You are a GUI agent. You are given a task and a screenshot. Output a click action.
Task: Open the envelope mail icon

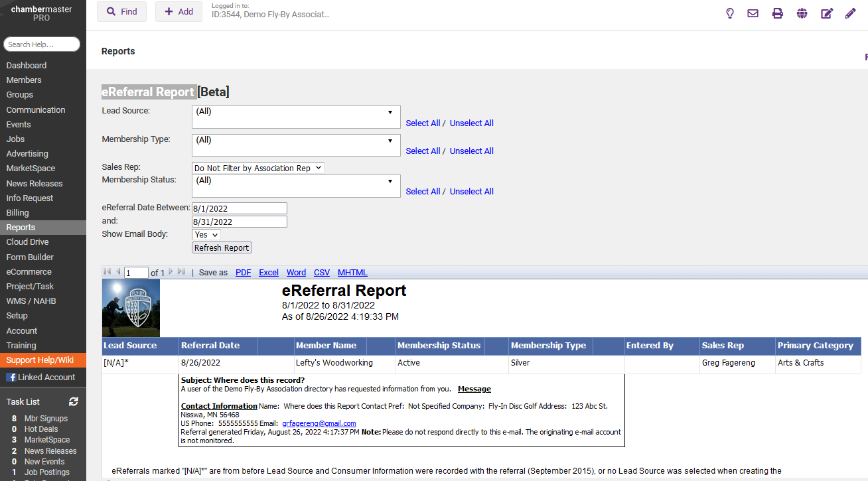pyautogui.click(x=753, y=13)
